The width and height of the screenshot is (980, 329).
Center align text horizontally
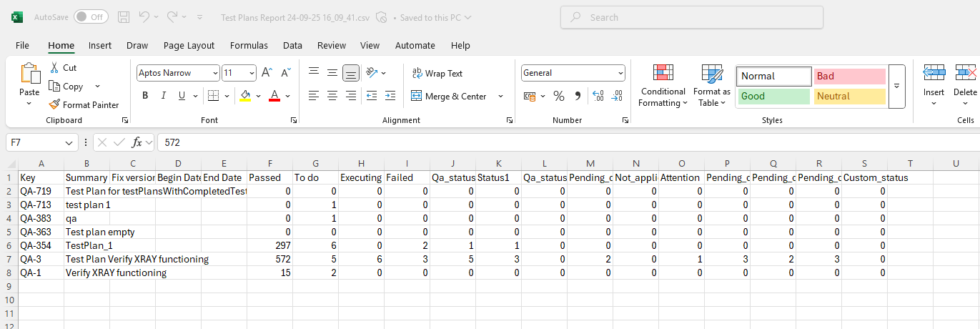pos(332,96)
